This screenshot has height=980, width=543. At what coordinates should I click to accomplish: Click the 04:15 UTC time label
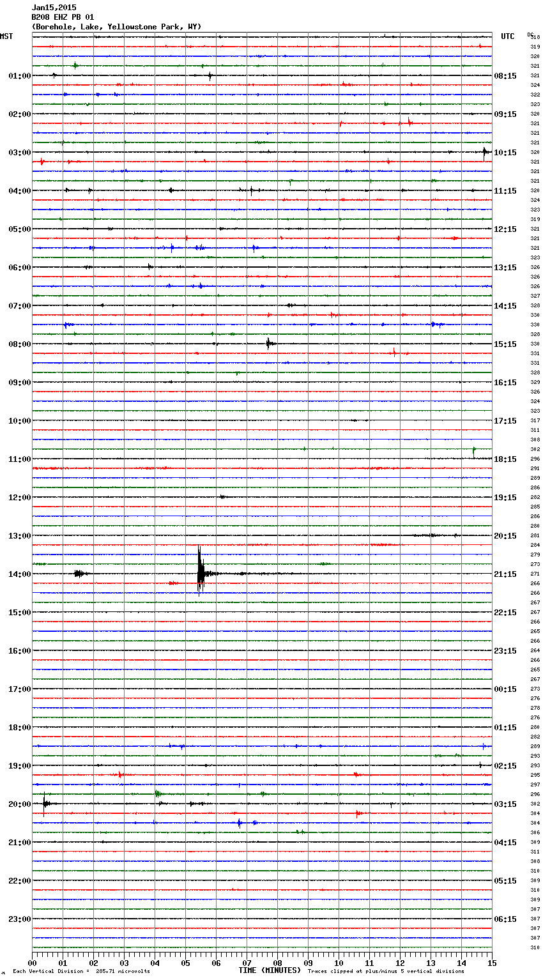(505, 843)
